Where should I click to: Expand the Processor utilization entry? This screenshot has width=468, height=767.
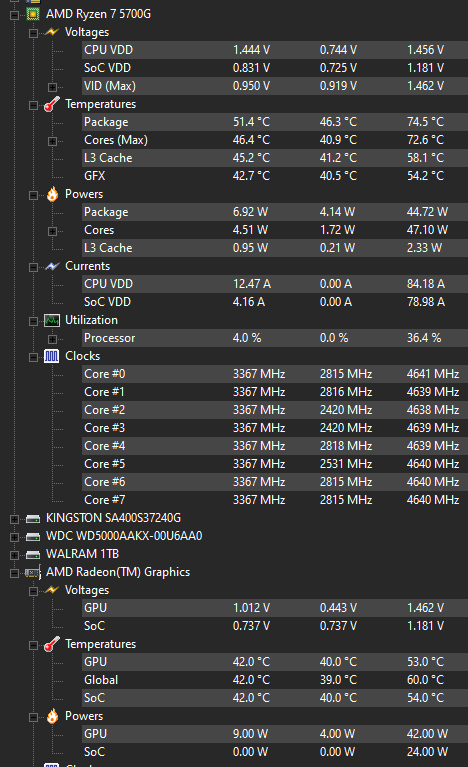click(x=52, y=339)
